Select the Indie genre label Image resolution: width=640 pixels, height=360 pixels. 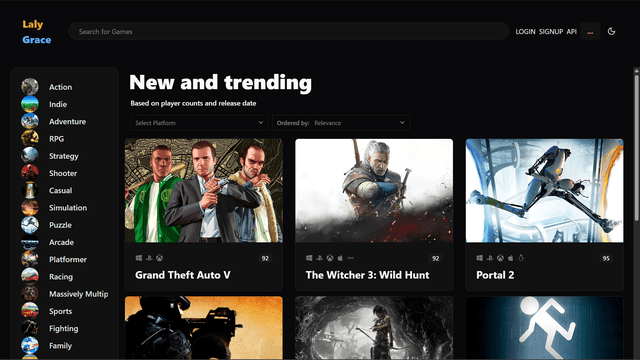[x=58, y=104]
